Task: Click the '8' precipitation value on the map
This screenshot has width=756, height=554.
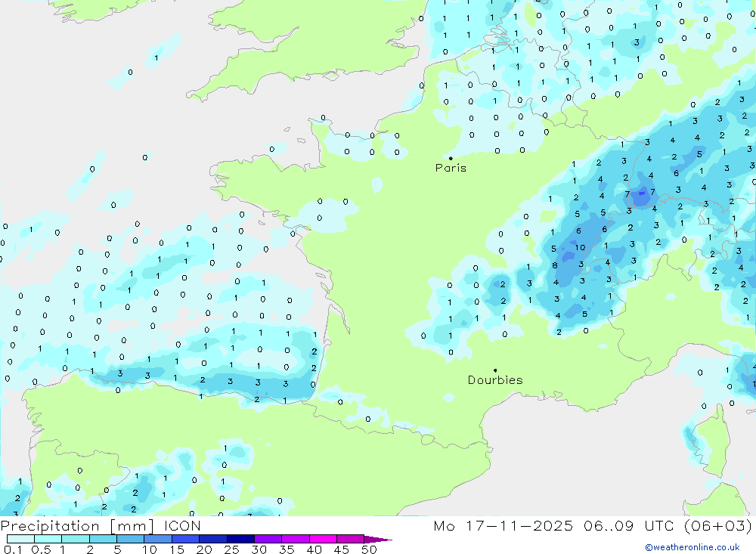Action: point(555,265)
